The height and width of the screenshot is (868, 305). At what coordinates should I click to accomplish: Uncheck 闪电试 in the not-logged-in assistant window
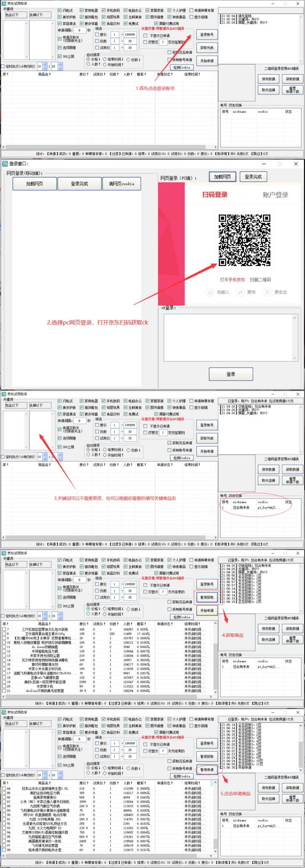60,11
